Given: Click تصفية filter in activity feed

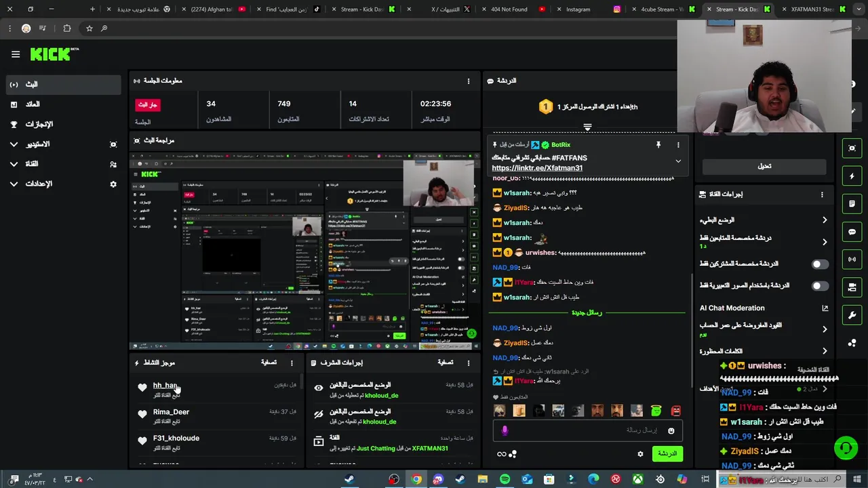Looking at the screenshot, I should click(269, 363).
